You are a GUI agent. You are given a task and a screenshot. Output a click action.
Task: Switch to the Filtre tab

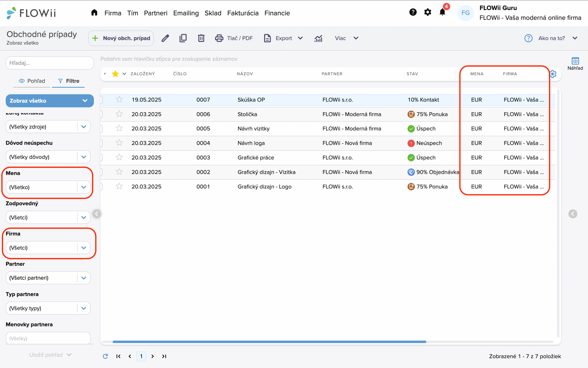(x=68, y=81)
